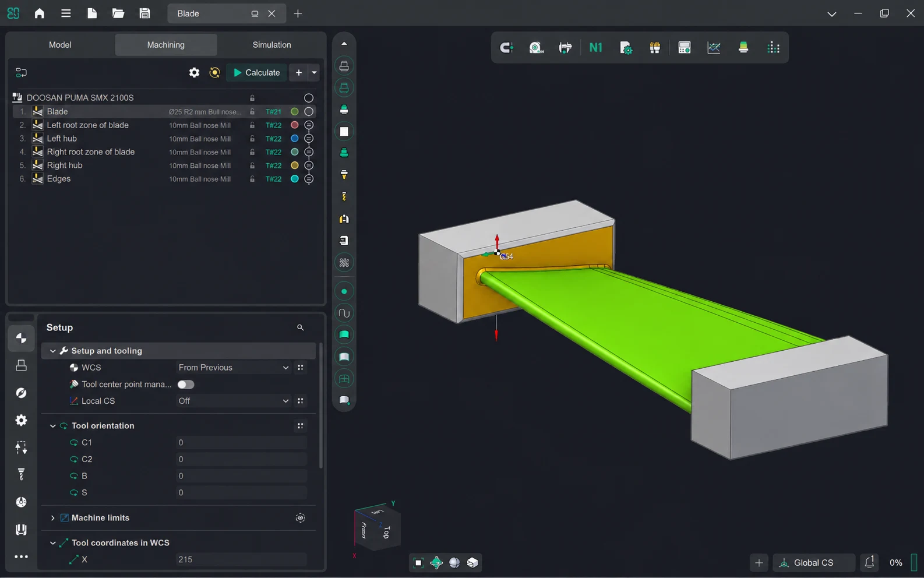This screenshot has width=924, height=578.
Task: Toggle the DOOSAN PUMA SMX 2100S status circle
Action: click(x=309, y=98)
